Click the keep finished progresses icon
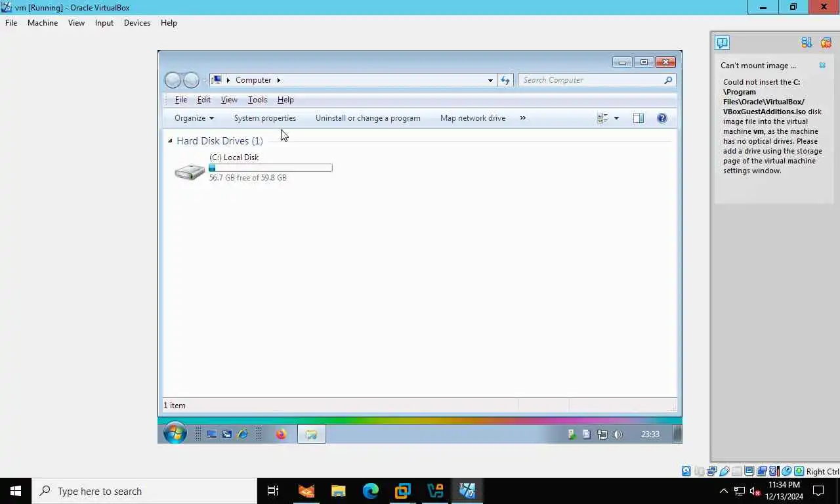This screenshot has width=840, height=504. tap(807, 43)
